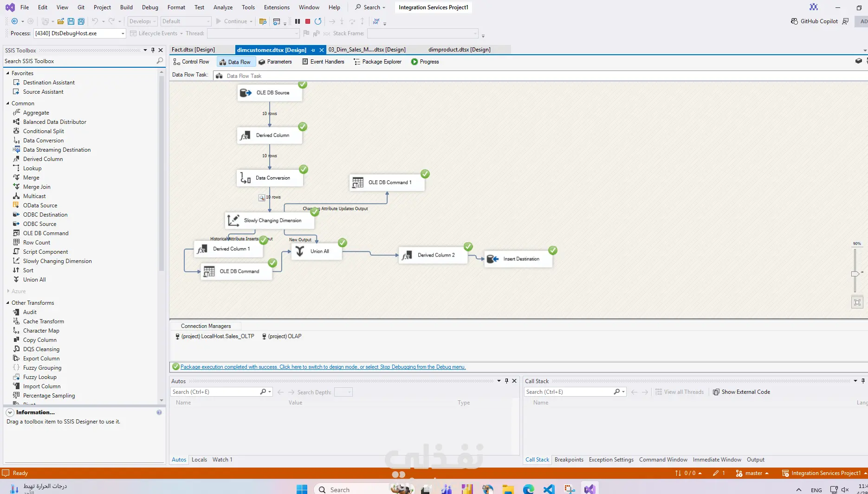Screen dimensions: 868x494
Task: Pick Multicast in SSIS Toolbox
Action: click(34, 196)
